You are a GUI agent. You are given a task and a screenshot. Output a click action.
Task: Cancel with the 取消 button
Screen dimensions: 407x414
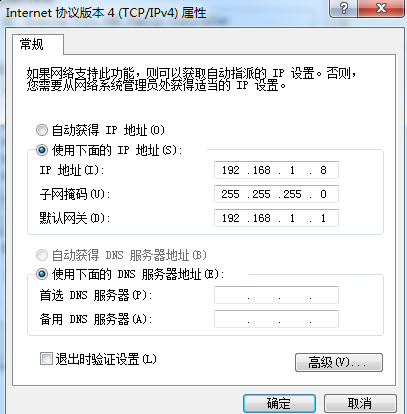[x=360, y=404]
